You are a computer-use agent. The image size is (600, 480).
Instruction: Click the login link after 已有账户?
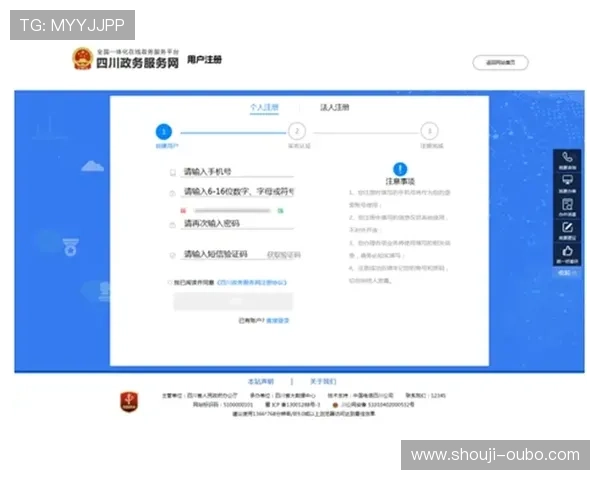coord(277,320)
